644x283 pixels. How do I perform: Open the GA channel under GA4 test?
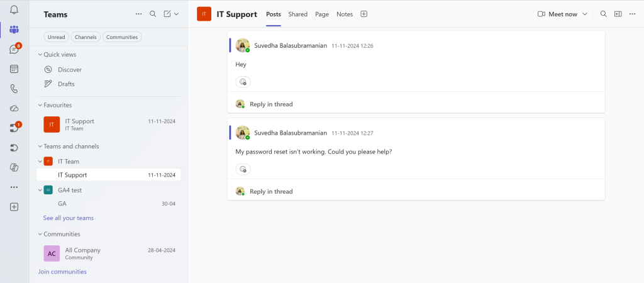point(108,204)
